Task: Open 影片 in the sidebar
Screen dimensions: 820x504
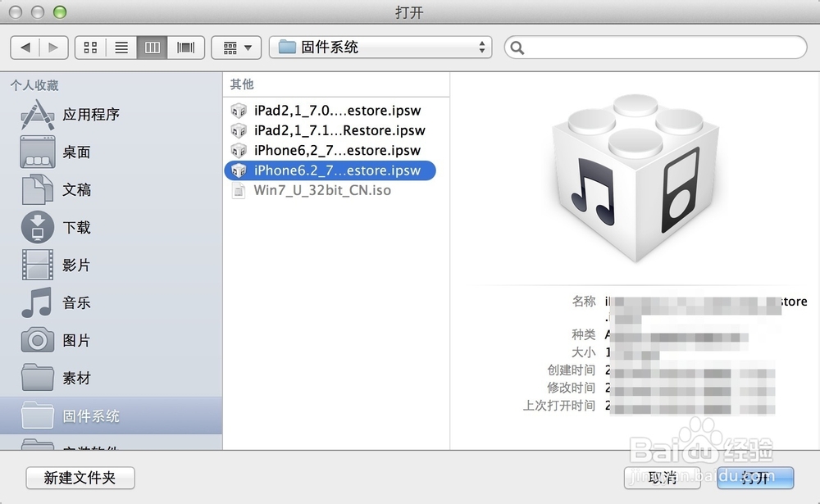Action: [111, 265]
